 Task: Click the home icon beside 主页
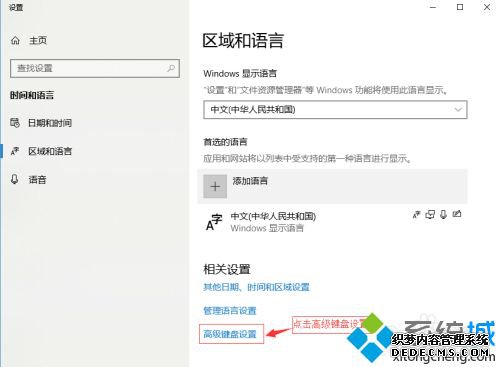[15, 41]
